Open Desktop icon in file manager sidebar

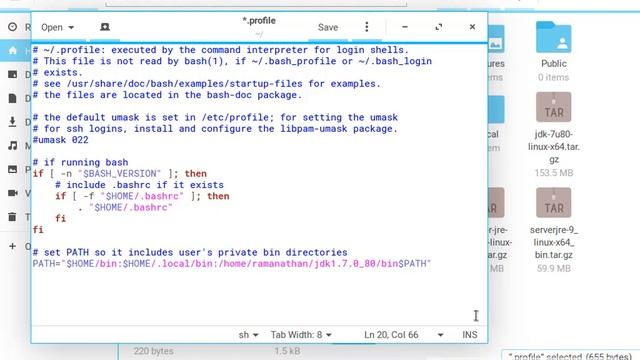pos(13,74)
